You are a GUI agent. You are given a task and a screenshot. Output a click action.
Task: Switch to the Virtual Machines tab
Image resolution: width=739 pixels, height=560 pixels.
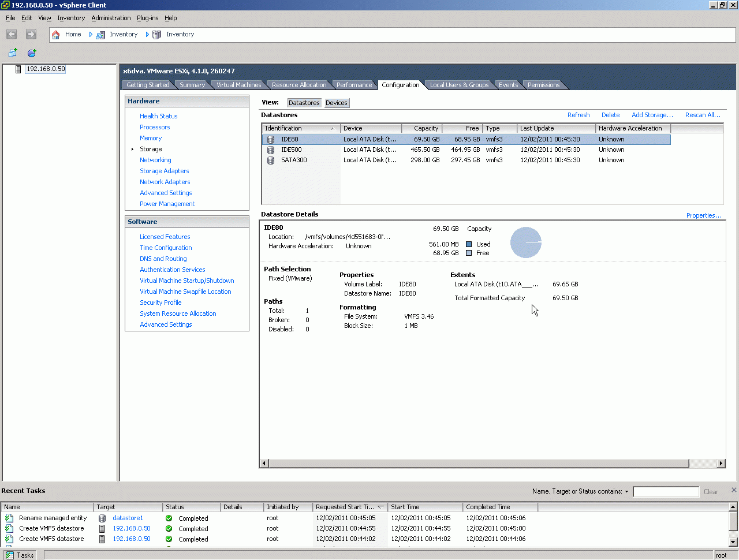click(238, 85)
